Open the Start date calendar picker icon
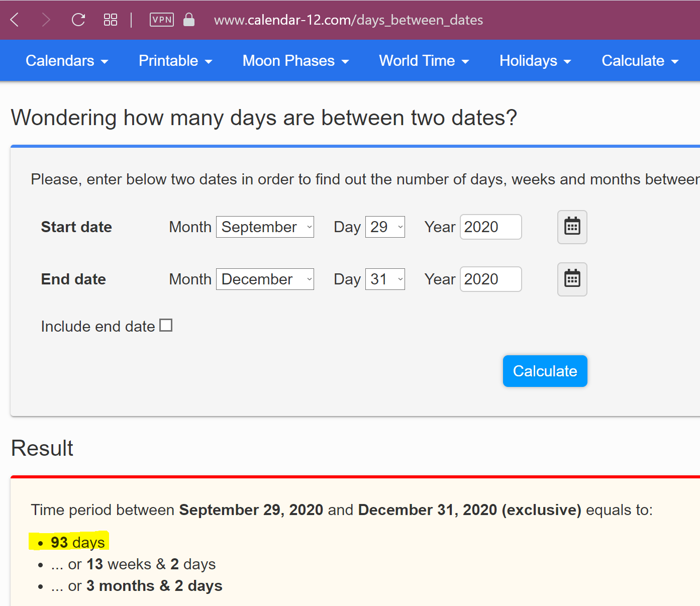700x606 pixels. point(572,227)
